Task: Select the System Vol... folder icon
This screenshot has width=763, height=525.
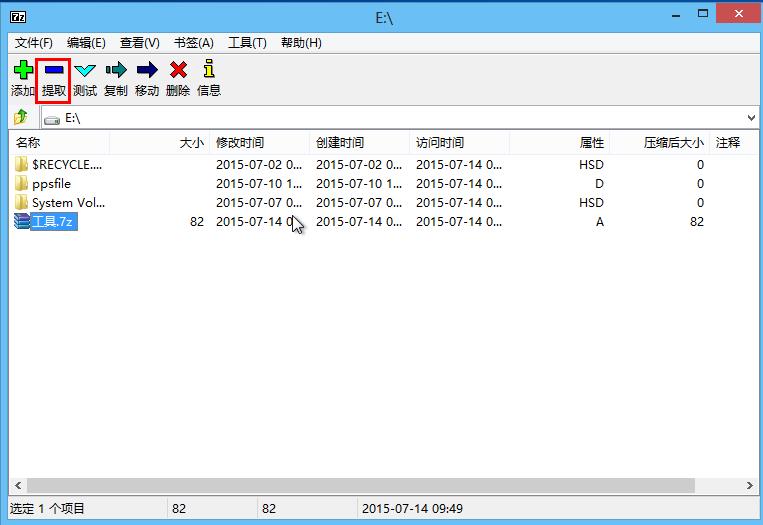Action: [21, 202]
